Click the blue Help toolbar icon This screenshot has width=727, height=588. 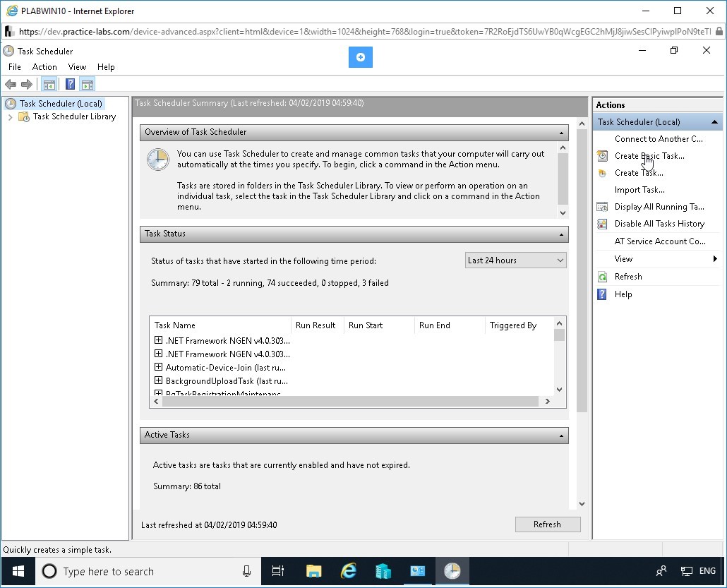point(70,85)
